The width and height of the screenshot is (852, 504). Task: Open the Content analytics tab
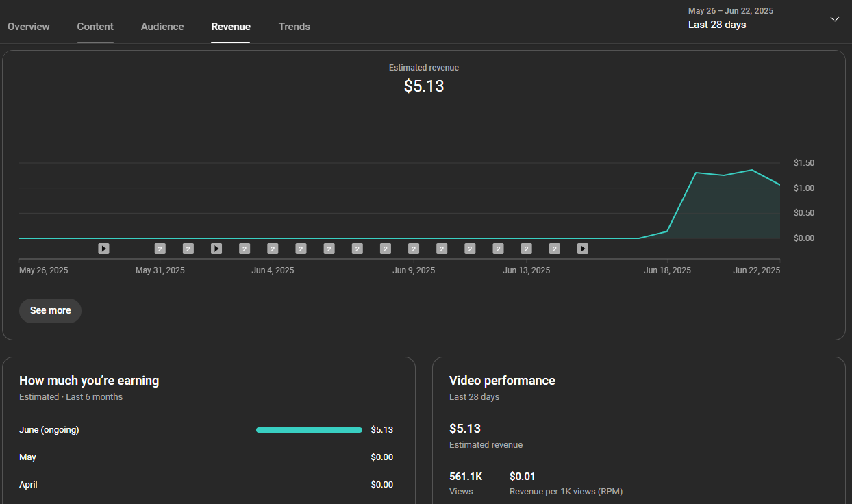[95, 27]
